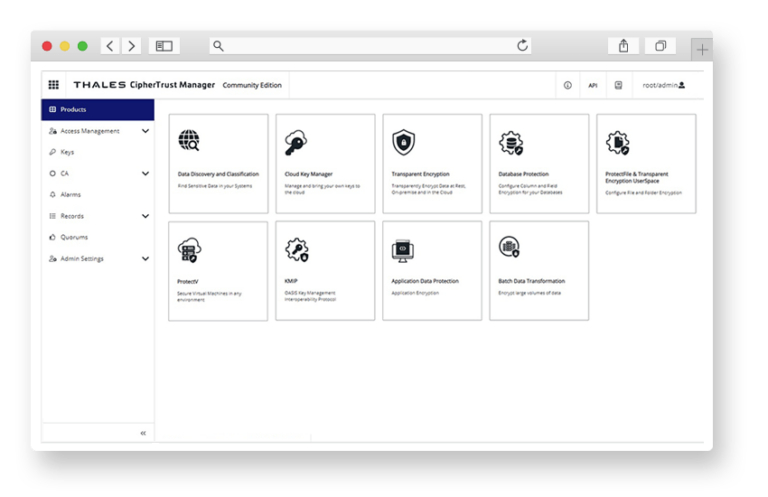This screenshot has width=768, height=497.
Task: Open Alarms in the sidebar
Action: [70, 194]
